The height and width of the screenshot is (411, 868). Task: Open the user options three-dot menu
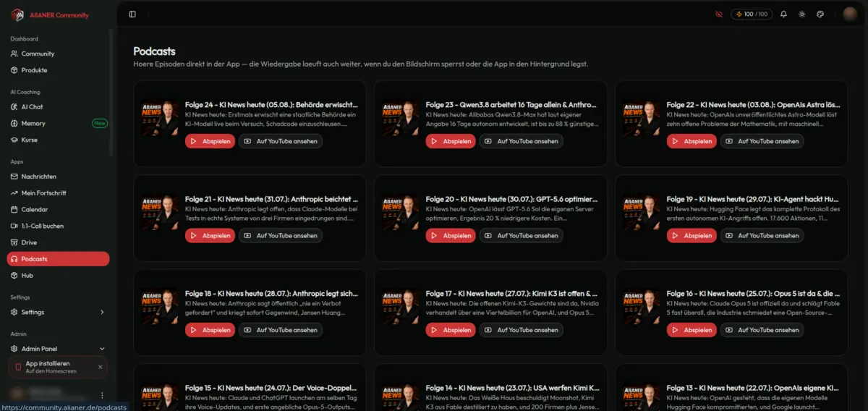102,396
